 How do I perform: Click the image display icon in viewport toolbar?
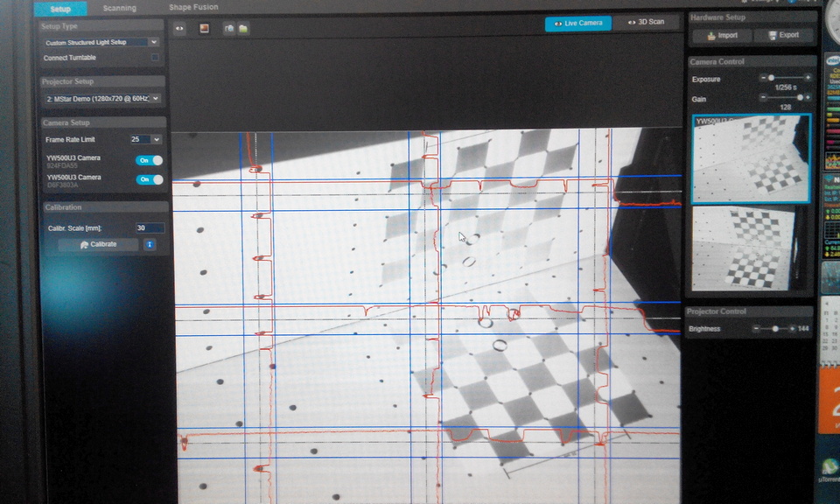pyautogui.click(x=205, y=28)
